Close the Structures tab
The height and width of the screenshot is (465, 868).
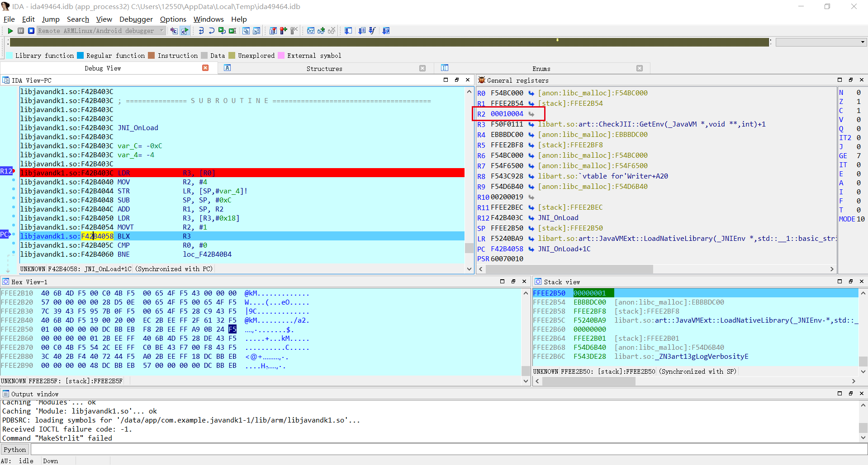point(422,68)
